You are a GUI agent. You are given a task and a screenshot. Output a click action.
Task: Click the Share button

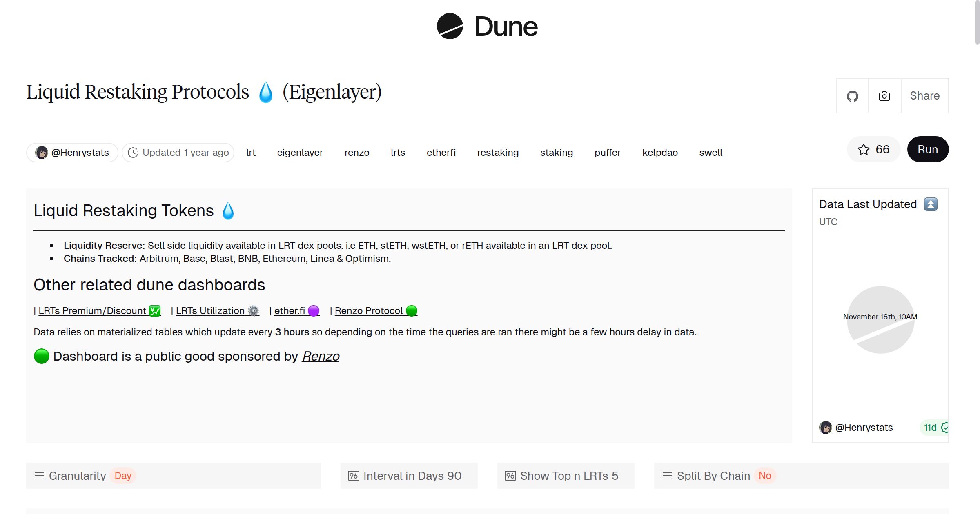pos(924,96)
